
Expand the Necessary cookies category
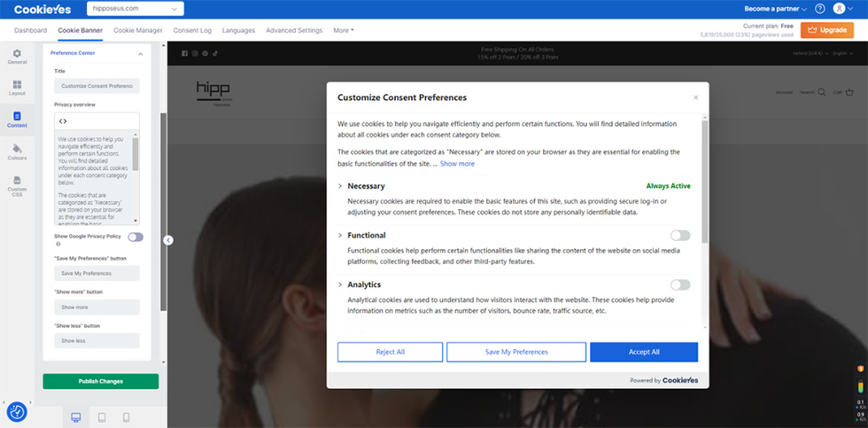[x=341, y=186]
